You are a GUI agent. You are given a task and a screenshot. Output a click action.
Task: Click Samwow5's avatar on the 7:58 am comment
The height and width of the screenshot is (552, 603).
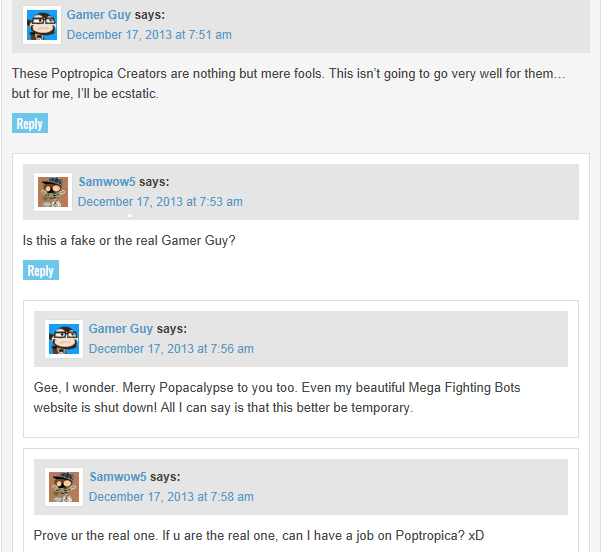tap(64, 487)
